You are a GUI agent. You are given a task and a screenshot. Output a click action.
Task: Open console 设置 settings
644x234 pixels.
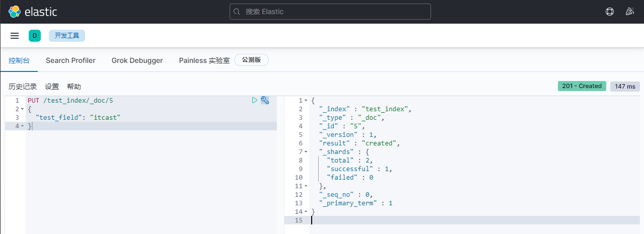[52, 87]
